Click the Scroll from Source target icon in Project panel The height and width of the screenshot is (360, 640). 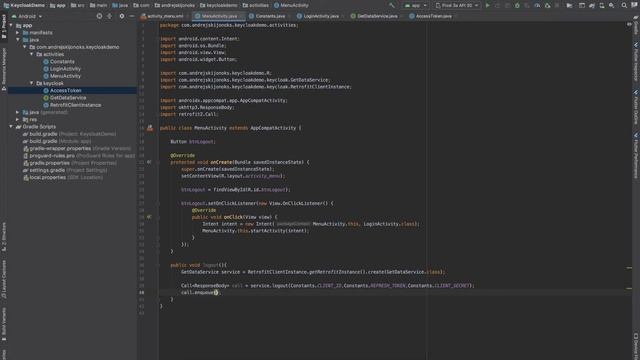pos(99,16)
